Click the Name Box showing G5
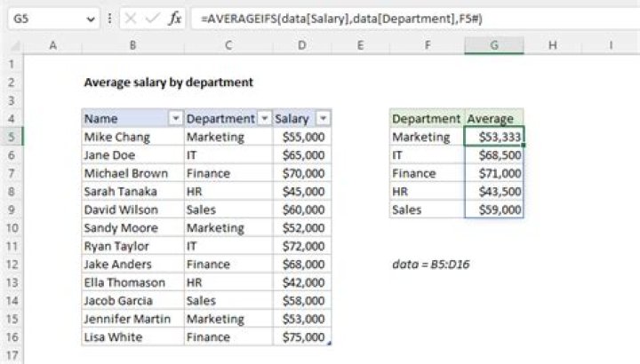The height and width of the screenshot is (364, 640). [44, 17]
